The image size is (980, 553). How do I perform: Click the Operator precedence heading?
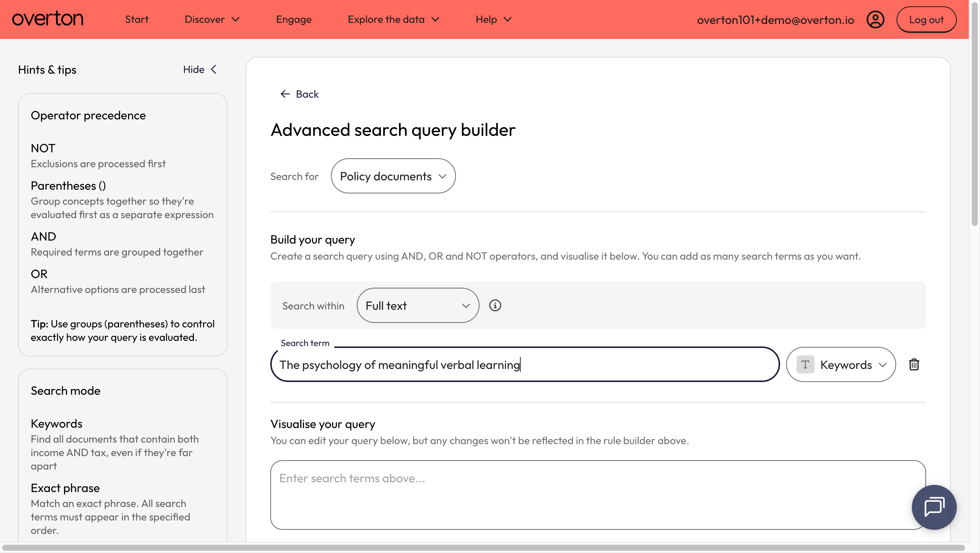(88, 115)
